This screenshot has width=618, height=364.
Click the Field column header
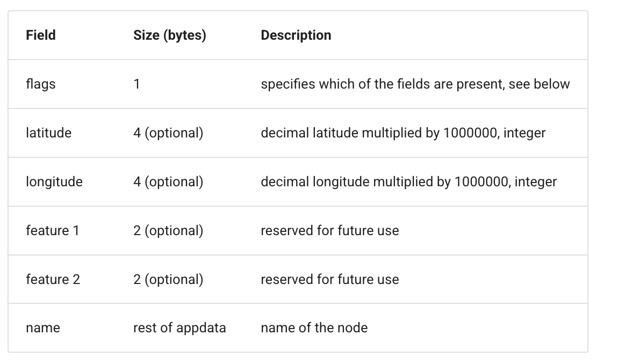tap(41, 35)
